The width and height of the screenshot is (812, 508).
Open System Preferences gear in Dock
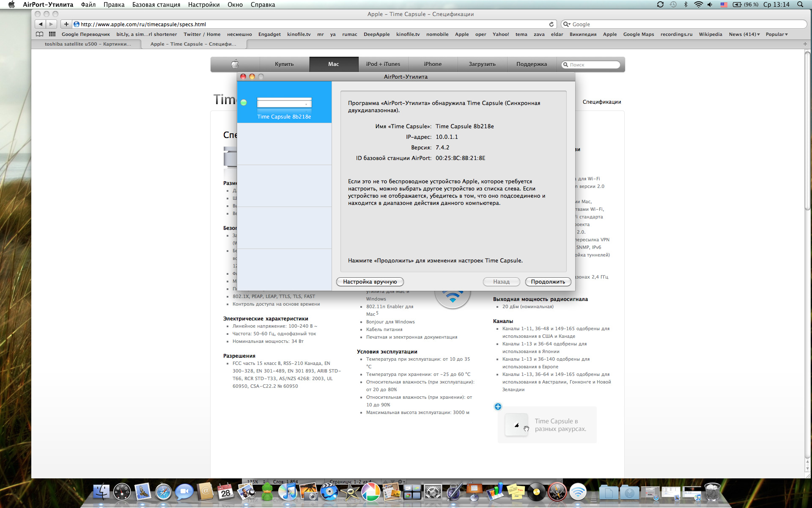[433, 492]
